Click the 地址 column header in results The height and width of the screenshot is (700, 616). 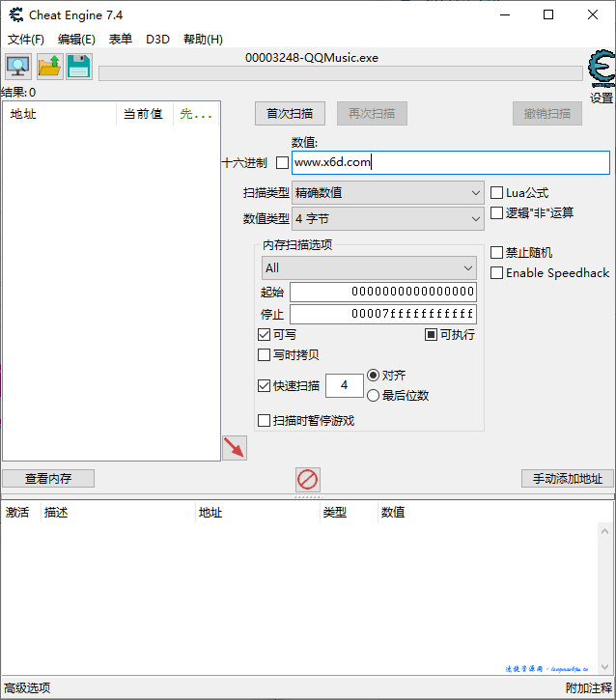coord(59,114)
